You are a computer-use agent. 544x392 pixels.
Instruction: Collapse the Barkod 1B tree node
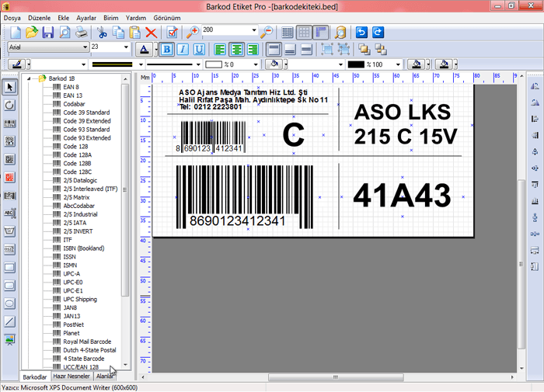point(29,78)
